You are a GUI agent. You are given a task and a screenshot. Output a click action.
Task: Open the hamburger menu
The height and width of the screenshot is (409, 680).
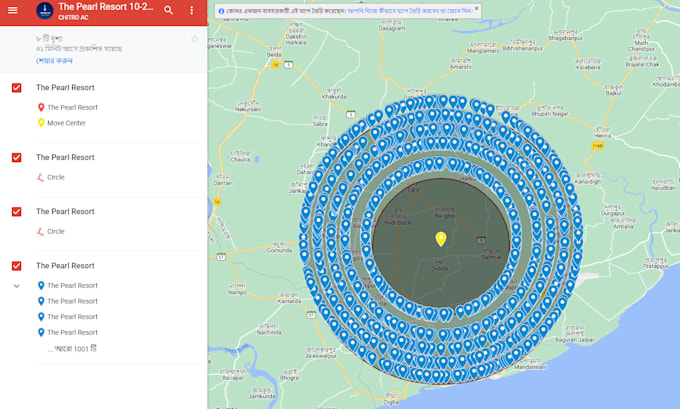13,10
